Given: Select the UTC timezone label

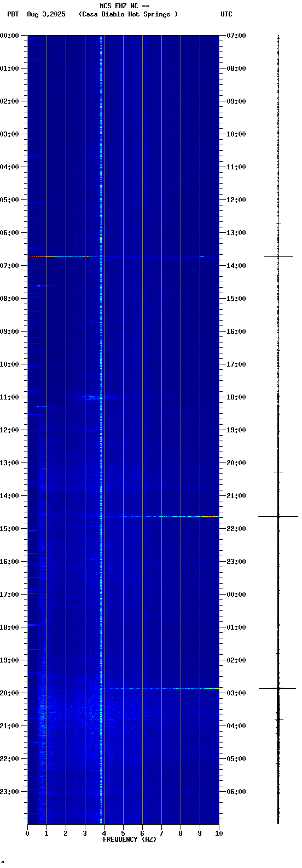Looking at the screenshot, I should click(x=226, y=14).
